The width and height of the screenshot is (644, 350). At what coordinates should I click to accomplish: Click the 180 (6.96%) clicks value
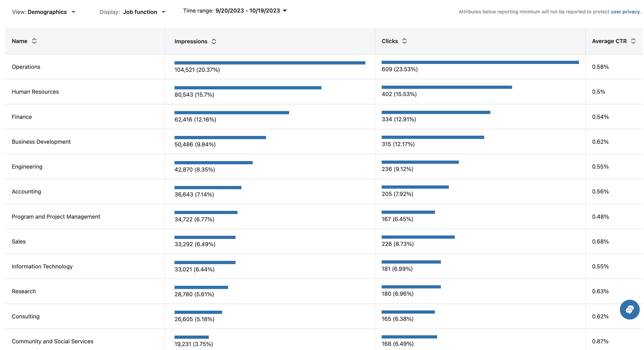(398, 294)
